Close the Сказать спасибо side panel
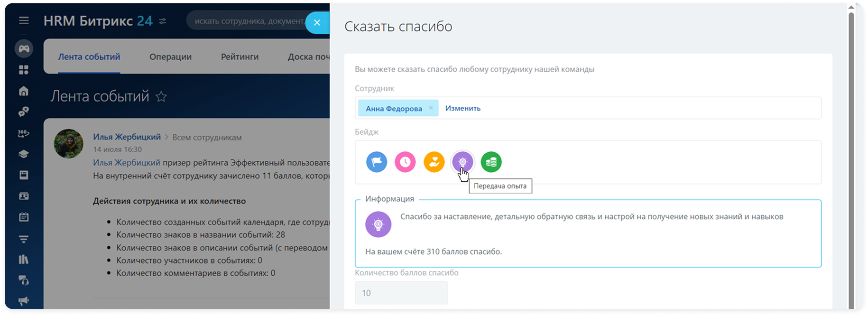 pyautogui.click(x=317, y=22)
